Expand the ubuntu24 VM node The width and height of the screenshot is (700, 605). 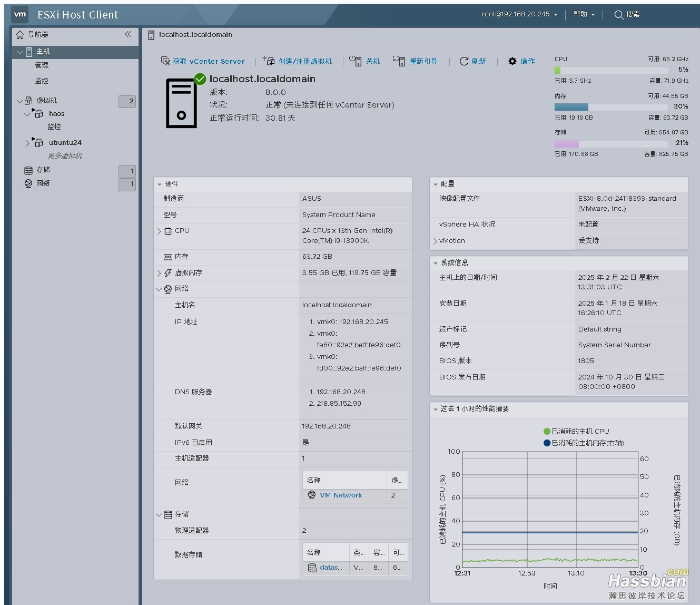tap(27, 143)
